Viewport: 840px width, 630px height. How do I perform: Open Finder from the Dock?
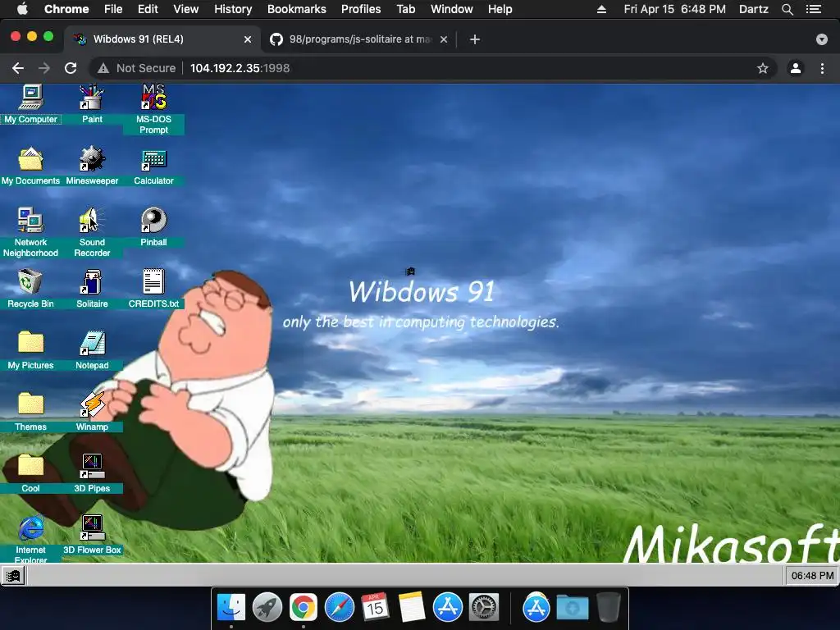[x=231, y=607]
